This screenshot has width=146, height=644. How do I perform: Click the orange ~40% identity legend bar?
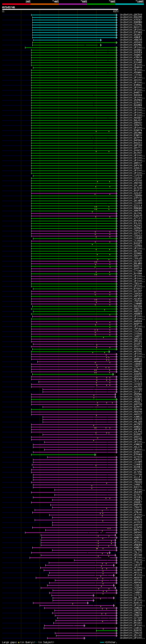(x=44, y=4)
